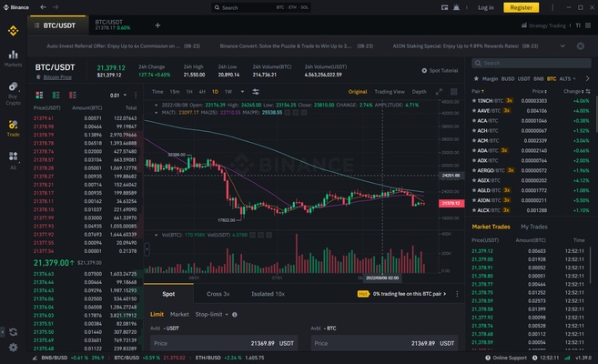
Task: Click the pair list scrollbar
Action: coord(595,115)
